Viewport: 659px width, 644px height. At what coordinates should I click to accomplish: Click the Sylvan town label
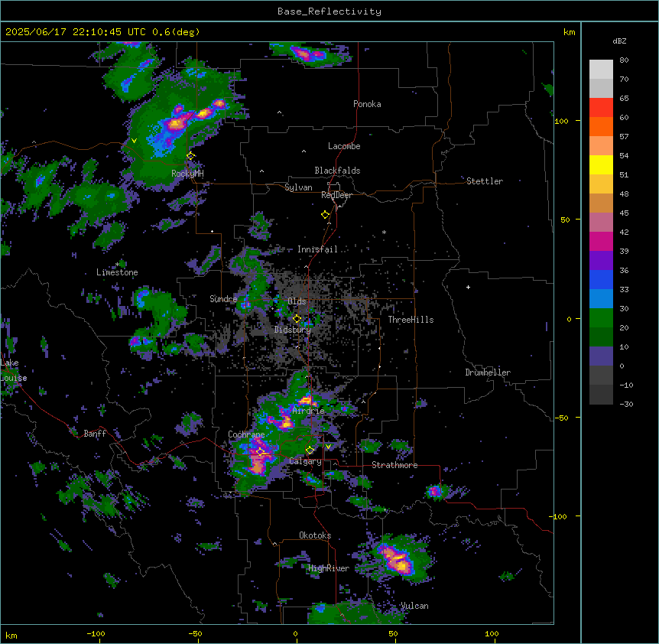[x=298, y=187]
